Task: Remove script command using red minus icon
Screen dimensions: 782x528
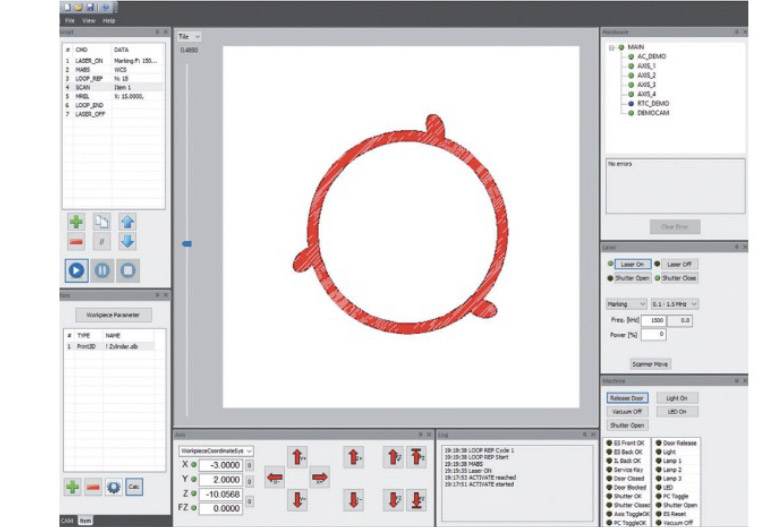Action: click(x=76, y=241)
